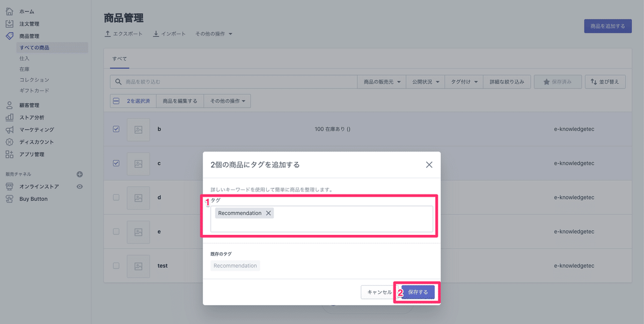Click the マーケティング megaphone icon
The image size is (644, 324).
(x=9, y=129)
